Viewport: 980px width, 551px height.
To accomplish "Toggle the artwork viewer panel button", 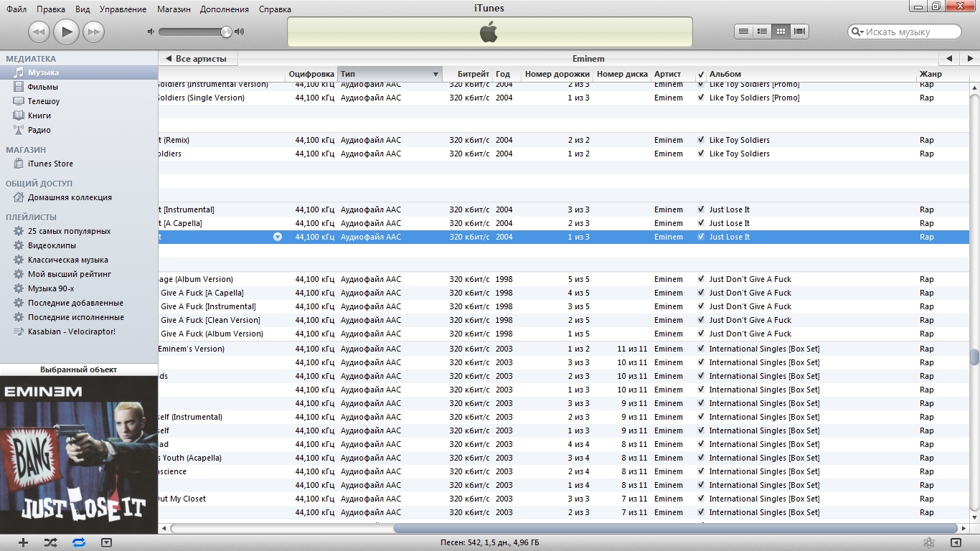I will tap(106, 542).
